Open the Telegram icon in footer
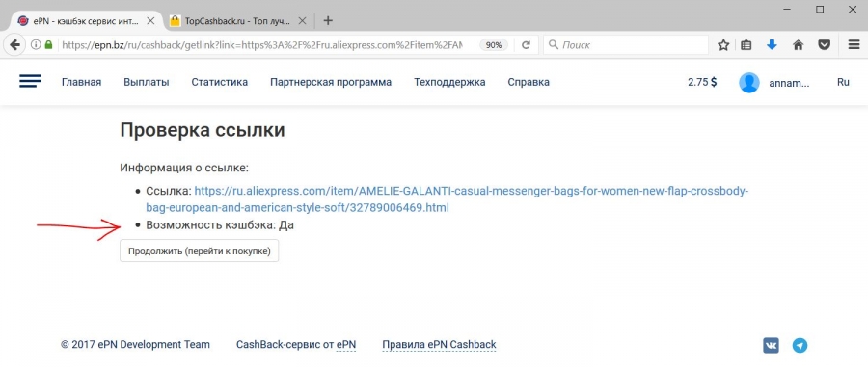868x367 pixels. 800,346
